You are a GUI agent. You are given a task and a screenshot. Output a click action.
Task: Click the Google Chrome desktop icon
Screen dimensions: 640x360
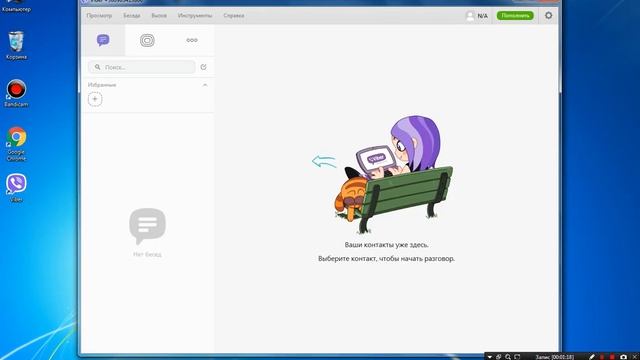pyautogui.click(x=16, y=144)
